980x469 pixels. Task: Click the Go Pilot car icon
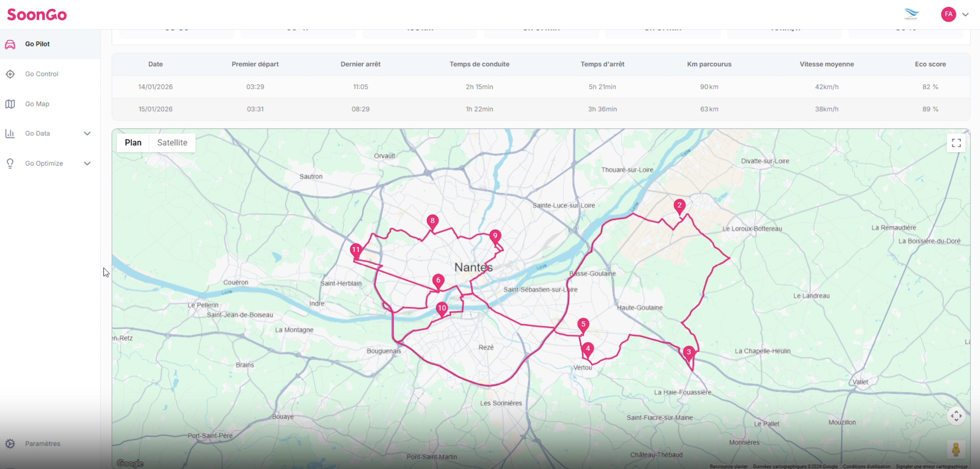coord(10,44)
